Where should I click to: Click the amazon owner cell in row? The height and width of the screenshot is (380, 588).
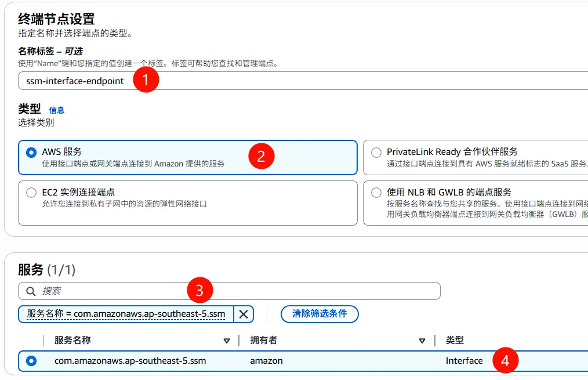coord(266,361)
